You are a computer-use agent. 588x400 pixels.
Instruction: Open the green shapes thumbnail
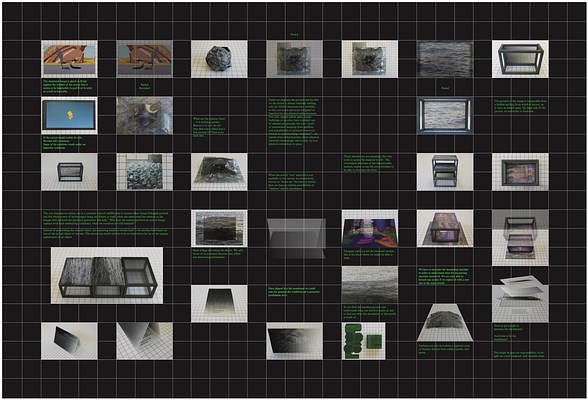[x=363, y=341]
